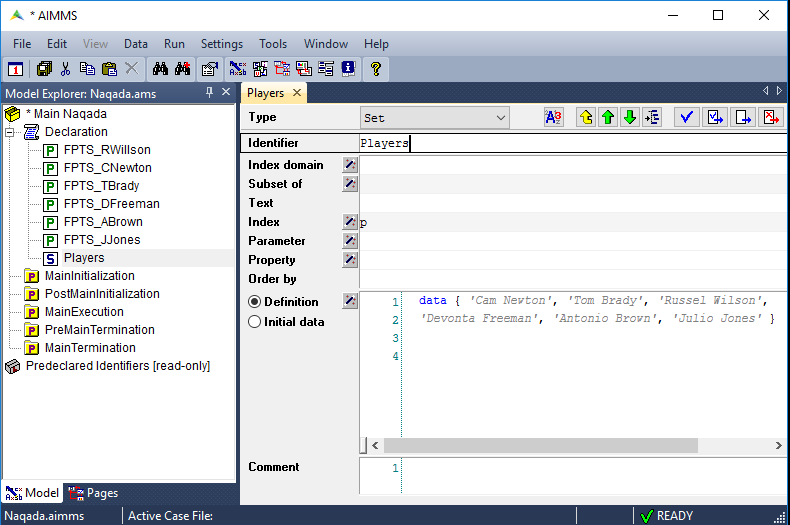
Task: Click the Identifier field containing Players
Action: tap(573, 143)
